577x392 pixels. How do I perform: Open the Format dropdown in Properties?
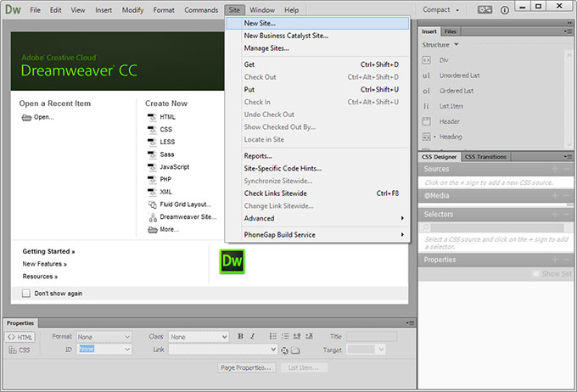point(104,337)
